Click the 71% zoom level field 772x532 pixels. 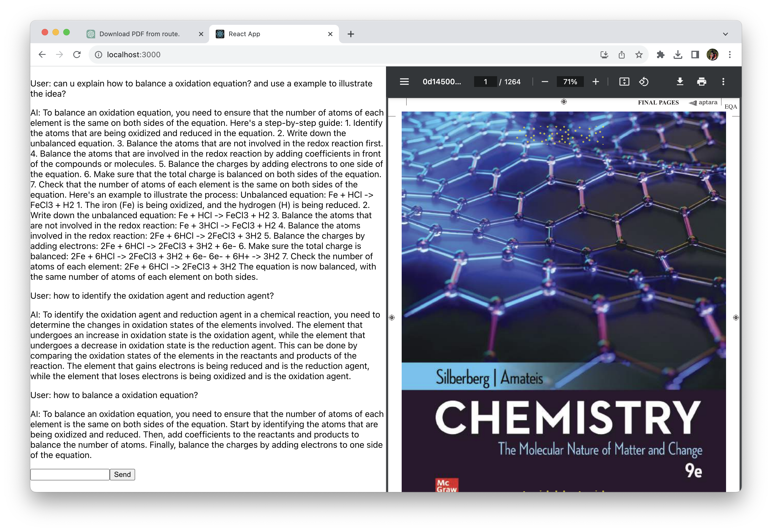(570, 82)
